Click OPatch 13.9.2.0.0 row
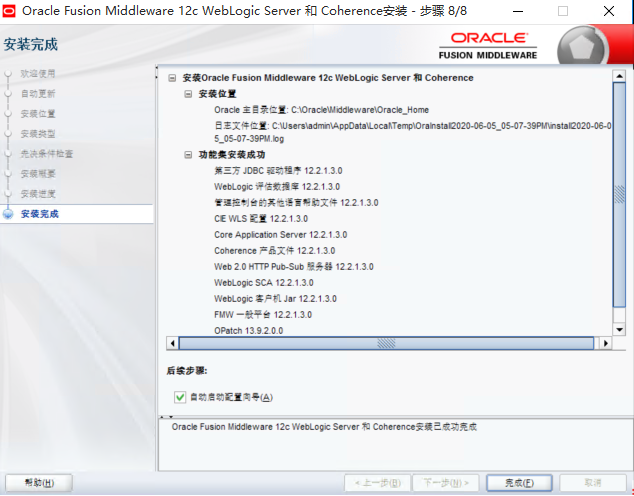 pyautogui.click(x=249, y=331)
